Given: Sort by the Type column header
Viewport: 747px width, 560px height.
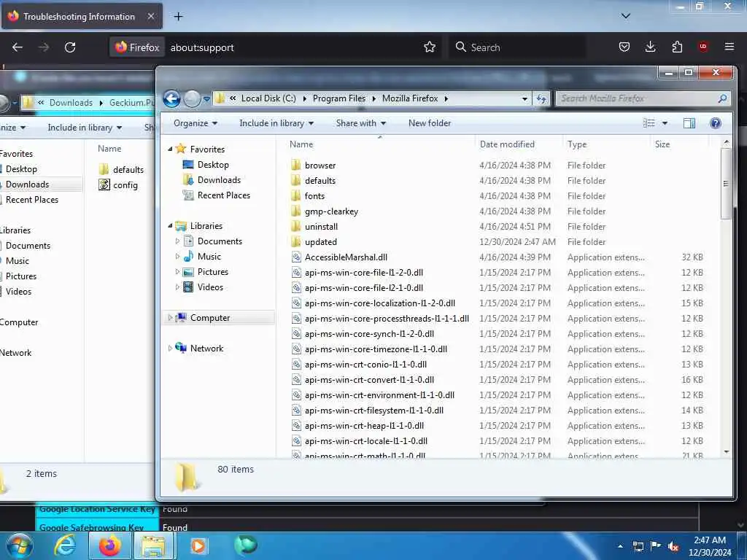Looking at the screenshot, I should pos(606,144).
